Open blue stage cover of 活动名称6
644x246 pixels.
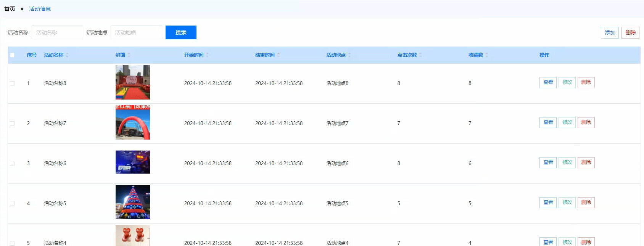133,162
